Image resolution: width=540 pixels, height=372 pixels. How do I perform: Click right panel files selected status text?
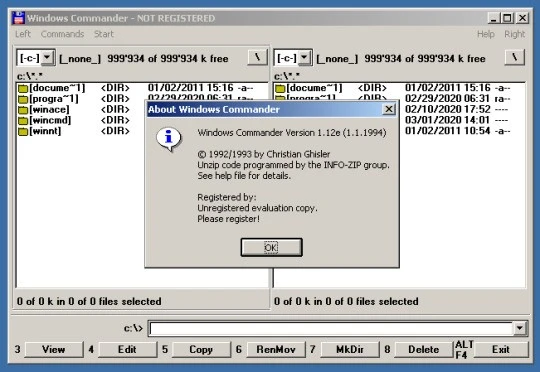tap(346, 301)
